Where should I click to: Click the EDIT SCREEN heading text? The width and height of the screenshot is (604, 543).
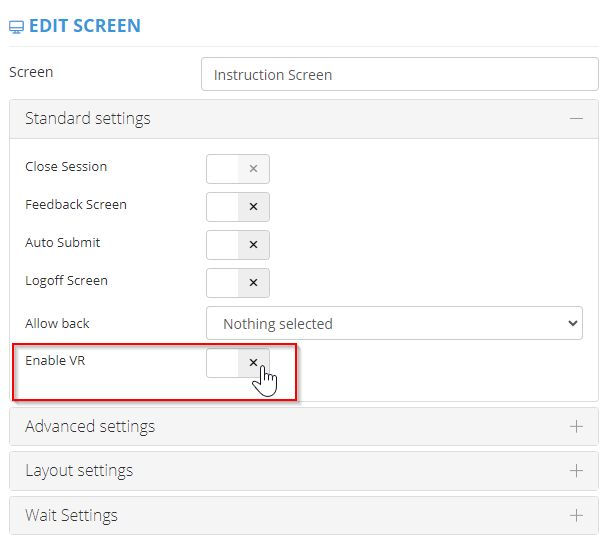pos(85,26)
